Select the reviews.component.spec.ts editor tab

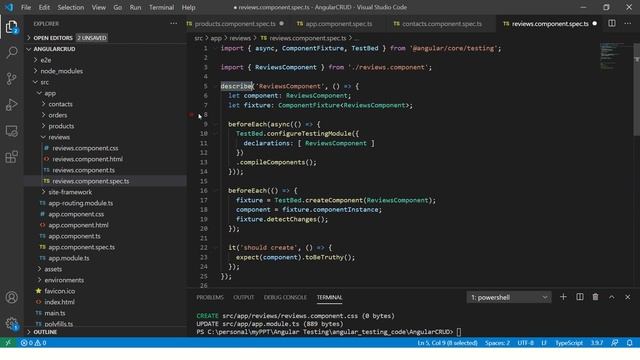point(550,24)
